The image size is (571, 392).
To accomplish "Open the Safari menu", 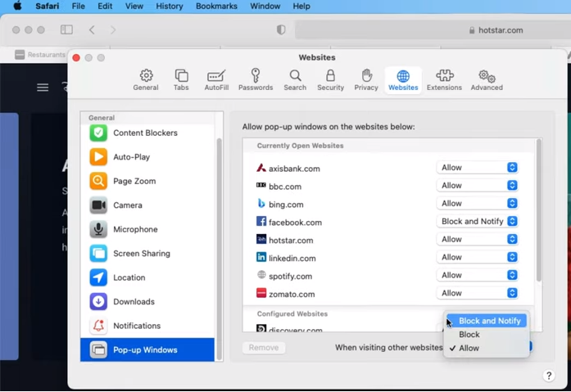I will (48, 7).
